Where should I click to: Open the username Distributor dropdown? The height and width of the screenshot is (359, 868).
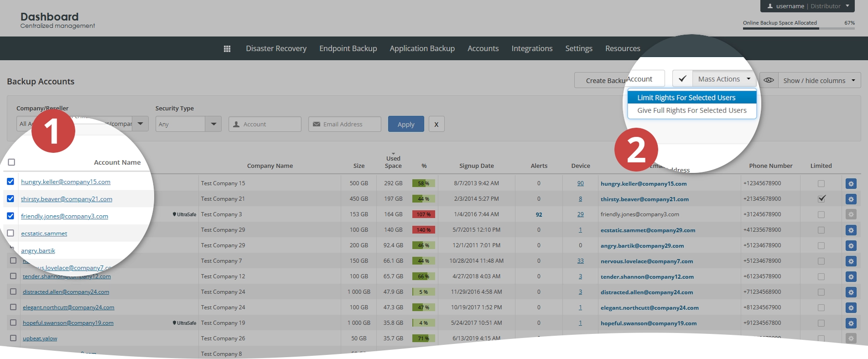click(807, 6)
